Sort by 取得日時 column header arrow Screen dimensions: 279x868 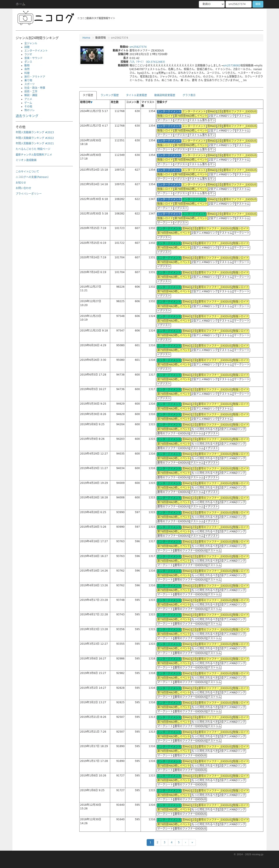[91, 102]
